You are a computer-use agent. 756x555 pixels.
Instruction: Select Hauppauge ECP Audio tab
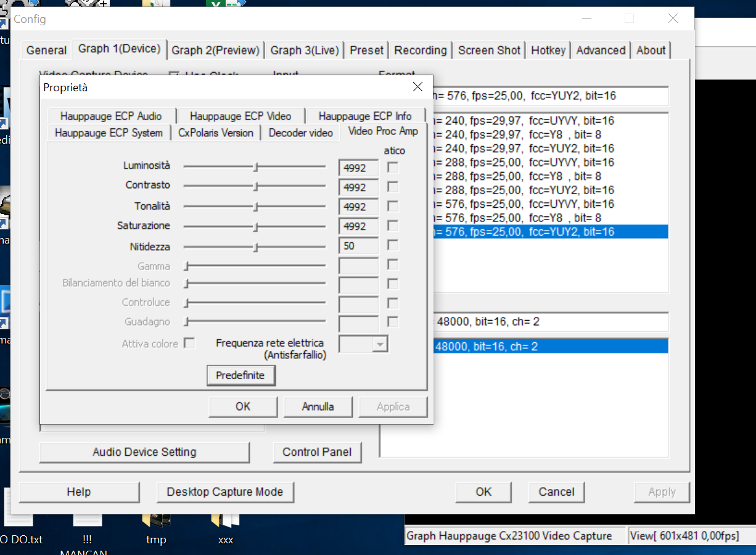[111, 116]
